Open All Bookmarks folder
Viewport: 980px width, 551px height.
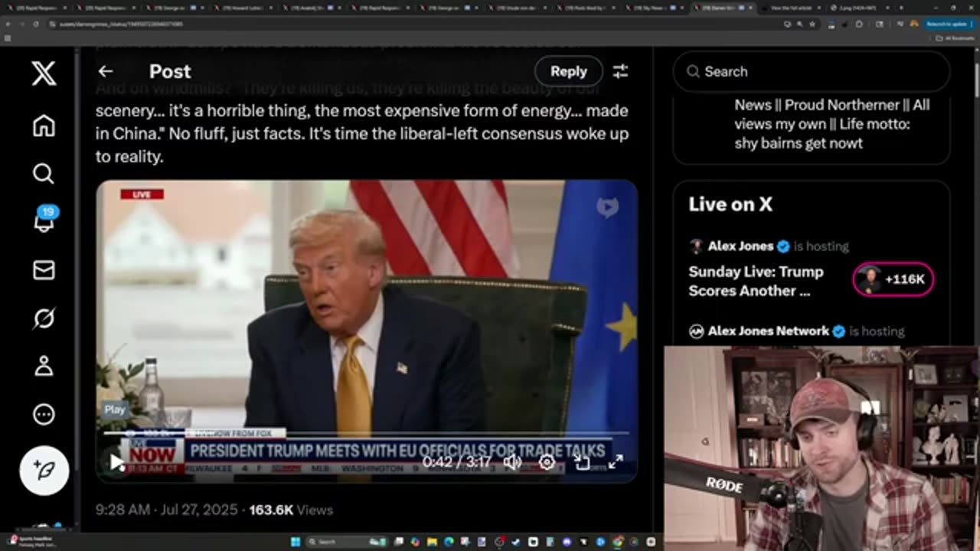point(955,37)
